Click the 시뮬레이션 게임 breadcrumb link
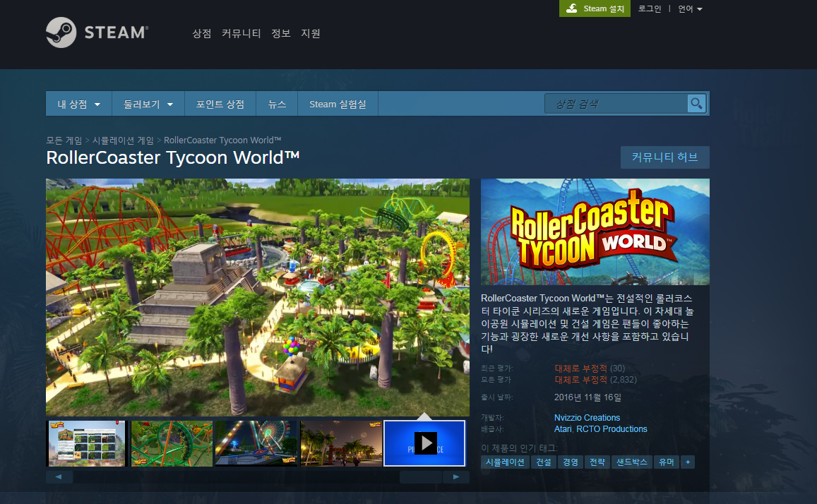This screenshot has width=817, height=504. point(123,140)
